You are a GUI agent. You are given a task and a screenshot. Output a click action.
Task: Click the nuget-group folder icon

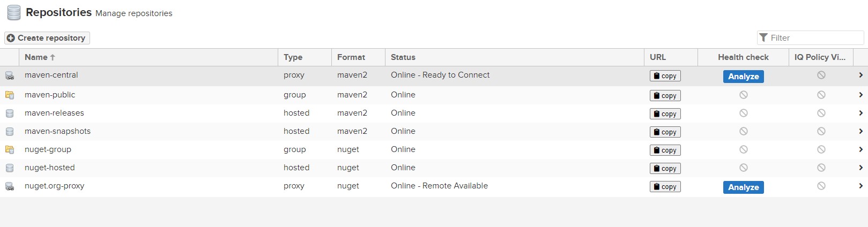pos(10,150)
